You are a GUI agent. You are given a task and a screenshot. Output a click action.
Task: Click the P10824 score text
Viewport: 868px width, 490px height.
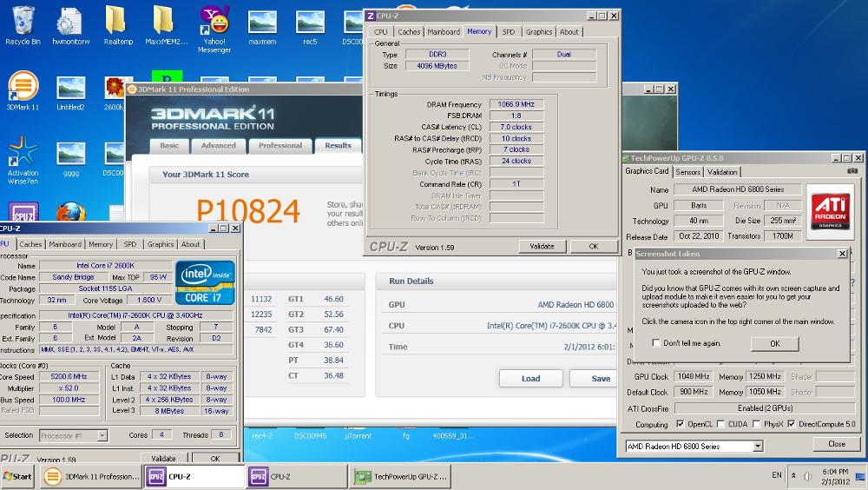(x=247, y=212)
